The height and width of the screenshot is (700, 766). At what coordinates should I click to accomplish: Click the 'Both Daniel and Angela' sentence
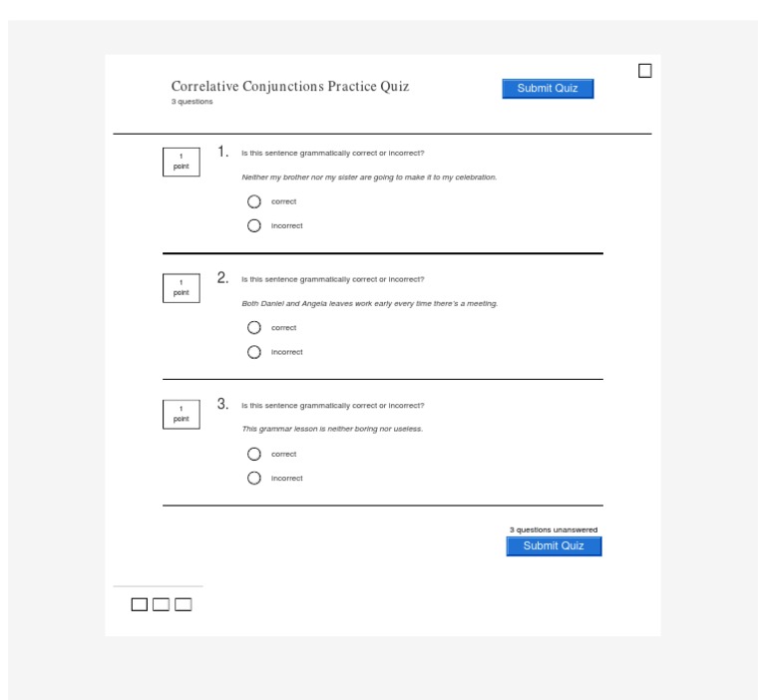pos(369,303)
